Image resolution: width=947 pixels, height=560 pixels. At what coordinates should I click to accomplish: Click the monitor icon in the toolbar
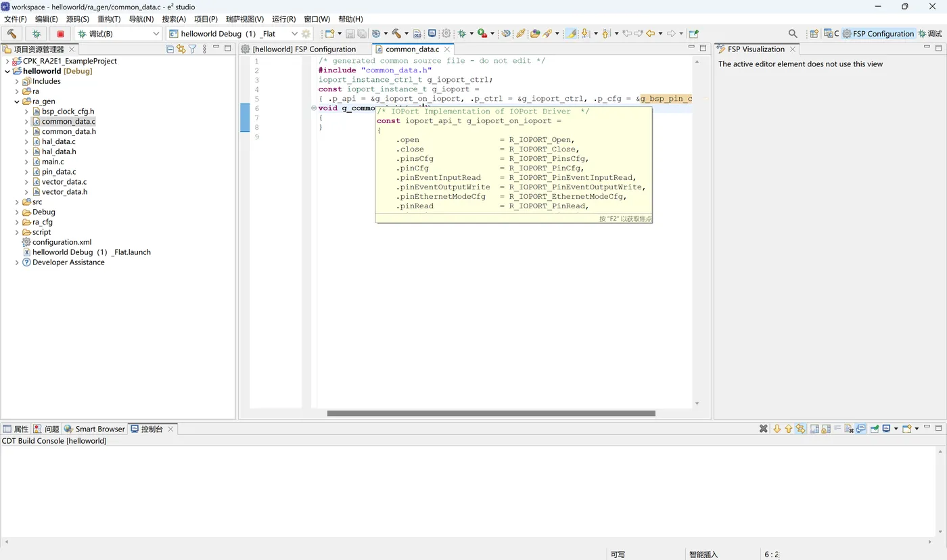tap(432, 33)
